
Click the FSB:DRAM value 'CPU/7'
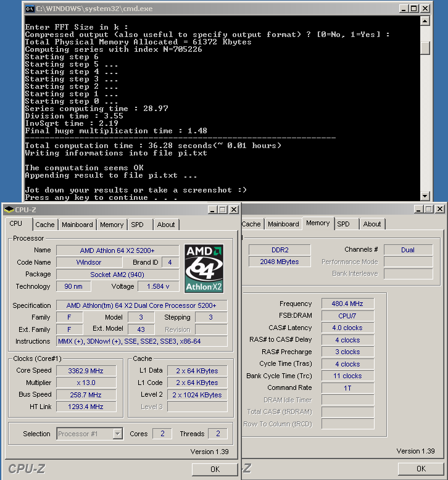point(347,316)
